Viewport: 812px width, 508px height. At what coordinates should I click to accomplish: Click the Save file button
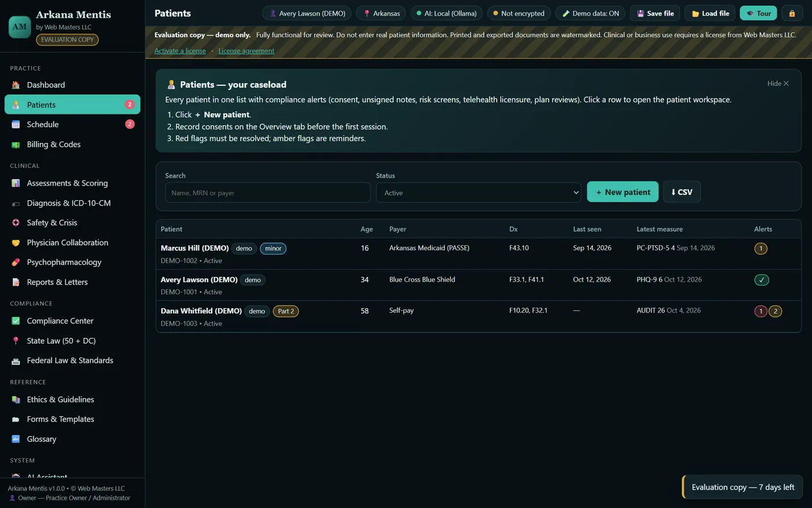[x=655, y=13]
